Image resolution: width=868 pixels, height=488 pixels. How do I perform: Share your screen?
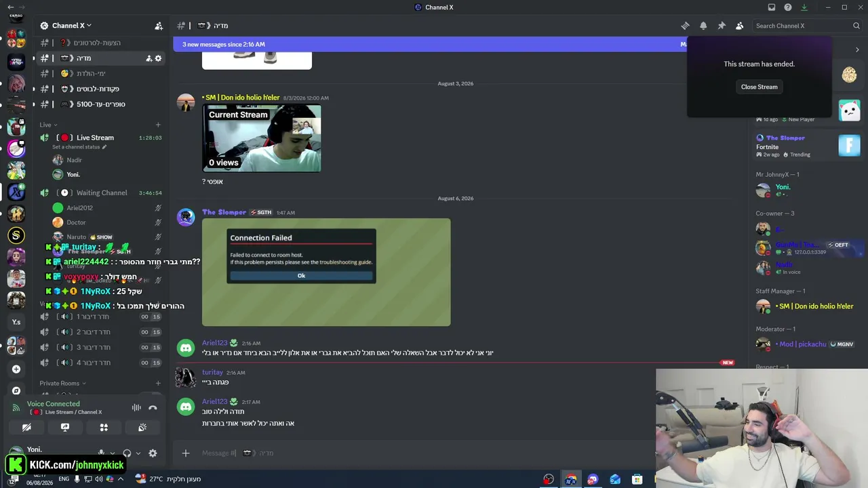coord(65,428)
